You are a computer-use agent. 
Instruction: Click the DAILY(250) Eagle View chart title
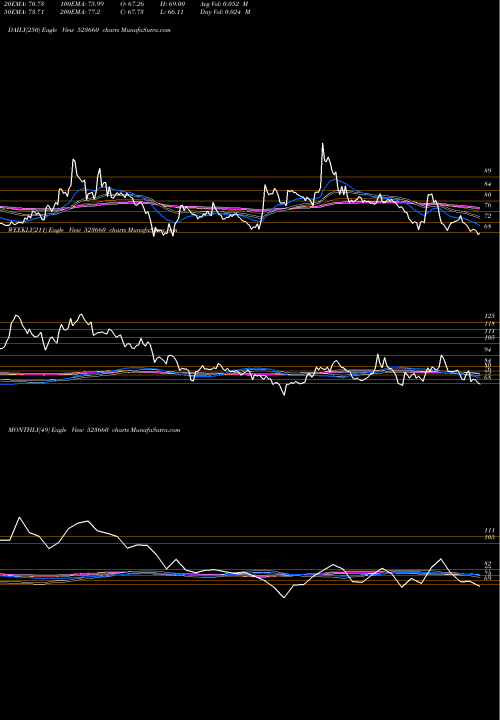pos(89,30)
